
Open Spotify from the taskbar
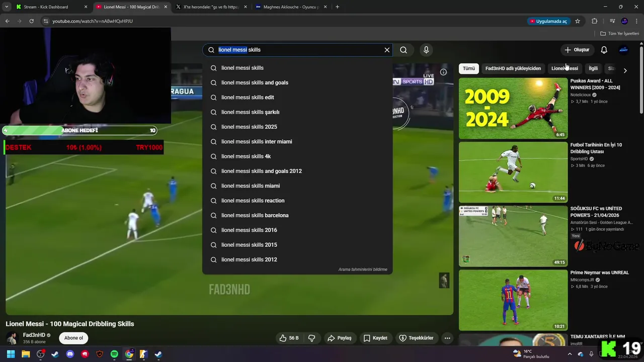[114, 354]
